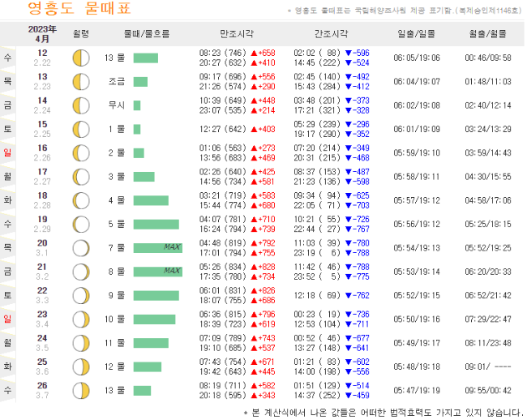
Task: Click the '06:01 (831)' high tide entry
Action: 223,290
